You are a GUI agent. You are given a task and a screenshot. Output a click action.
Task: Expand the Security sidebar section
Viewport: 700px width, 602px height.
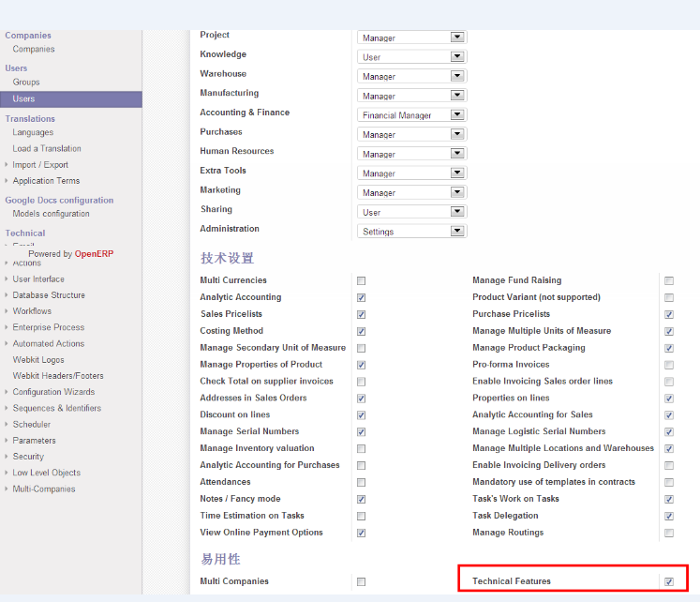(x=28, y=457)
